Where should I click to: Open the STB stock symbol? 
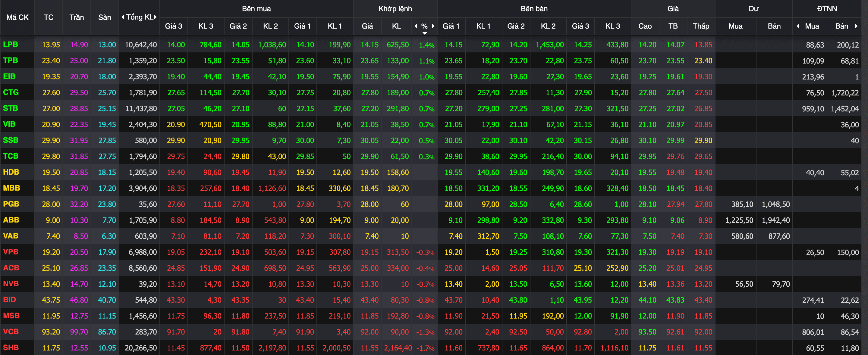pyautogui.click(x=11, y=108)
